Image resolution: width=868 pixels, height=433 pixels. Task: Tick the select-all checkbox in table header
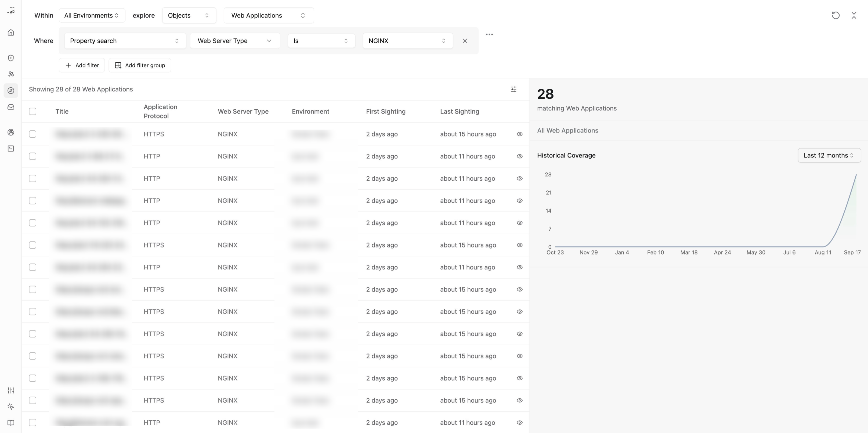[33, 112]
